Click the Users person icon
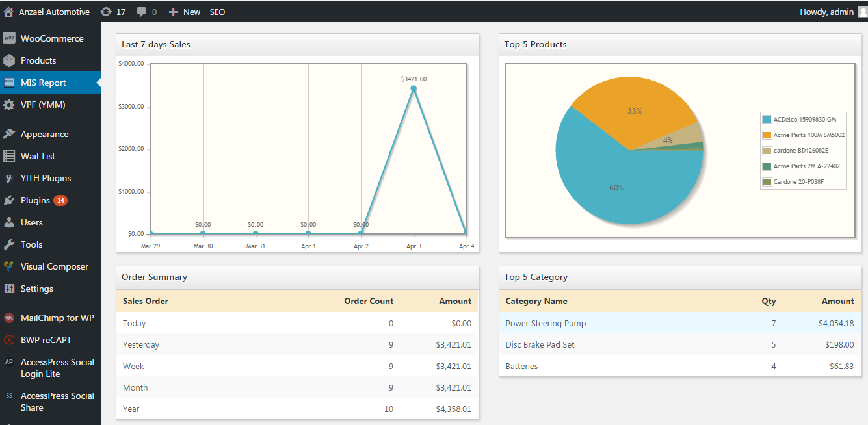This screenshot has height=425, width=868. click(x=9, y=222)
